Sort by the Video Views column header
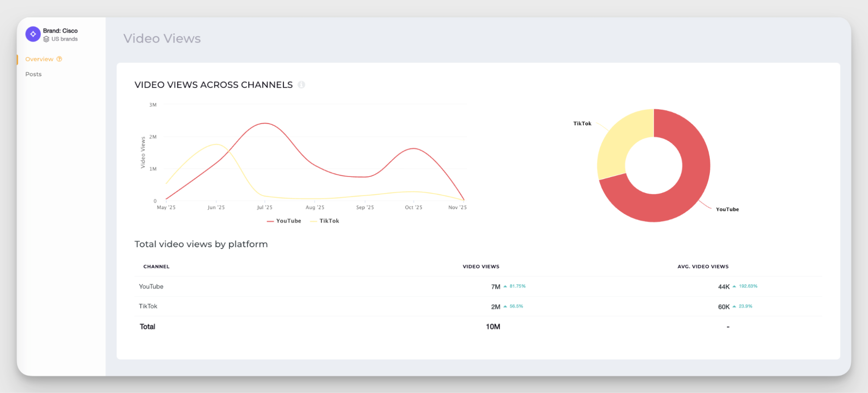 click(x=481, y=266)
